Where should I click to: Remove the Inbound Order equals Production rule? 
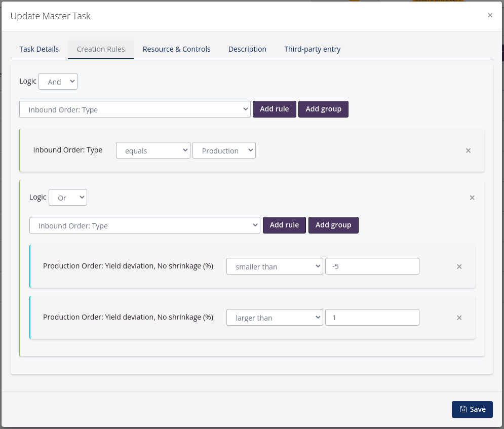click(468, 150)
